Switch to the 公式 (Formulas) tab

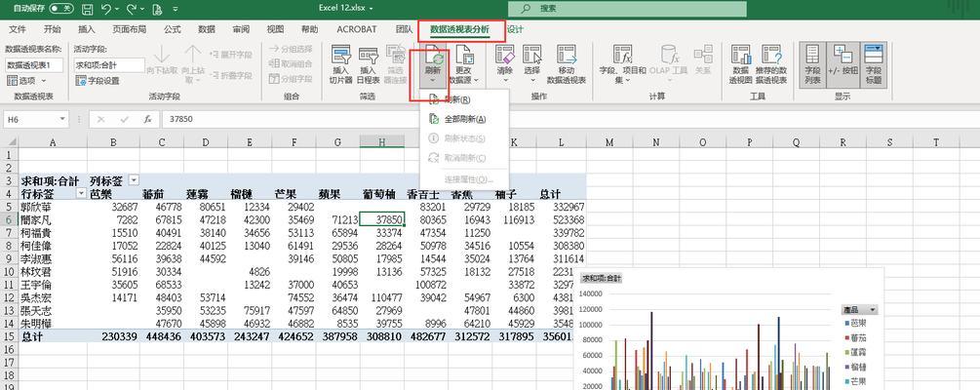tap(173, 28)
